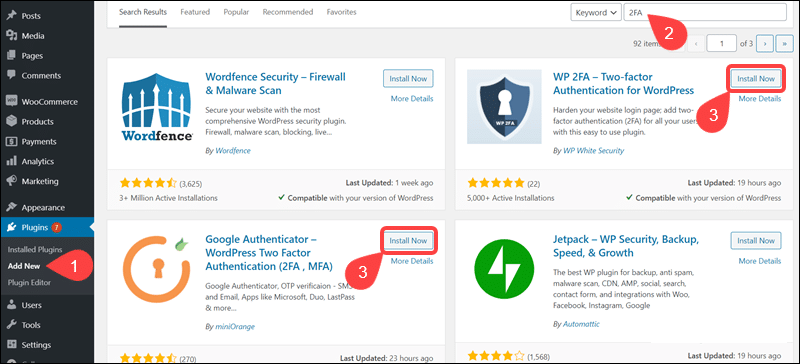The image size is (800, 364).
Task: Click the Users icon in sidebar
Action: pos(11,305)
